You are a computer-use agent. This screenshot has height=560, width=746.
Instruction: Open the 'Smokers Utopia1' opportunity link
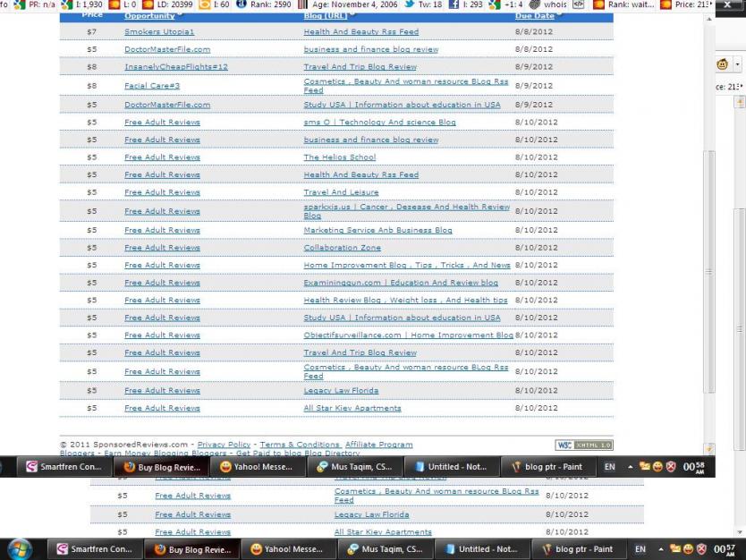point(159,32)
